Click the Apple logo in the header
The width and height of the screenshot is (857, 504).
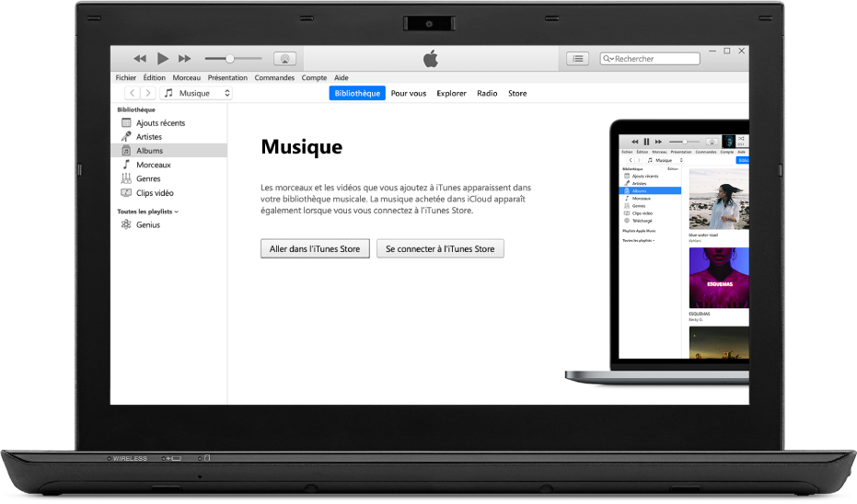coord(431,59)
